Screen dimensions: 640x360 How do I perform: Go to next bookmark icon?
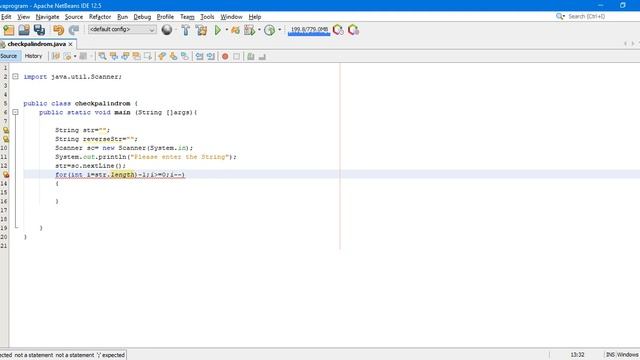point(173,56)
